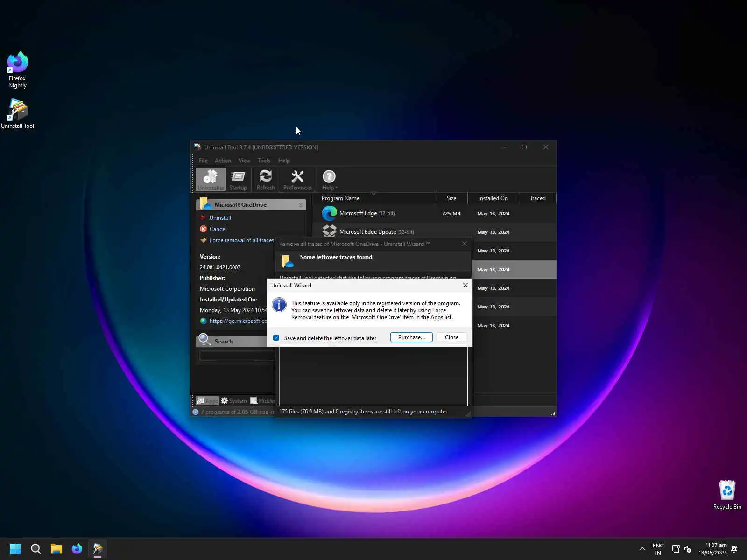Image resolution: width=747 pixels, height=560 pixels.
Task: Sort by the Program Name column
Action: (x=340, y=198)
